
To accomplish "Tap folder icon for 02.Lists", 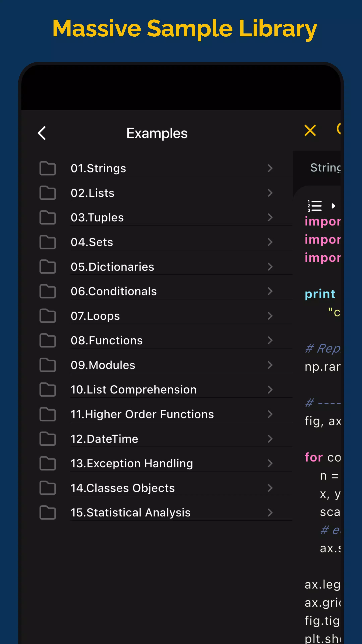I will pyautogui.click(x=47, y=193).
